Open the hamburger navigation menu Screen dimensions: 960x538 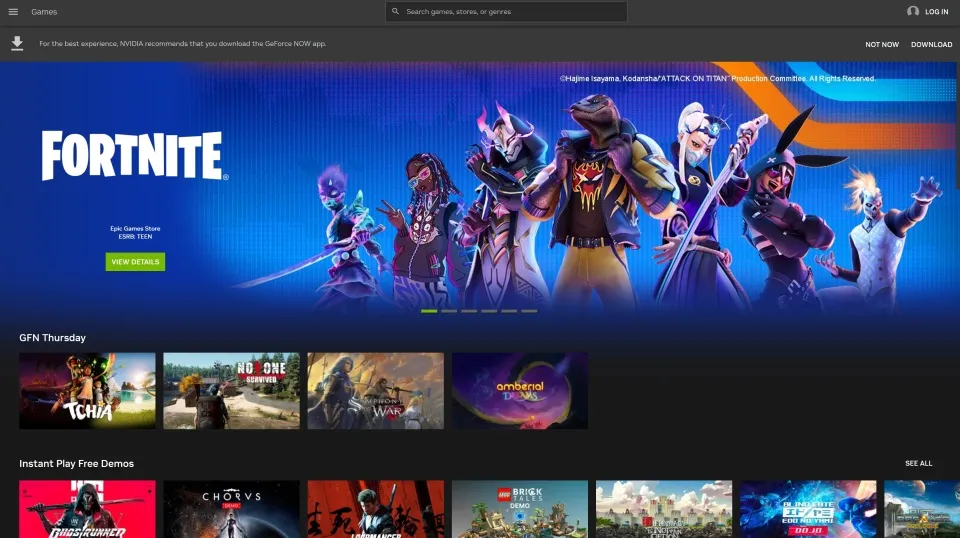(x=13, y=12)
